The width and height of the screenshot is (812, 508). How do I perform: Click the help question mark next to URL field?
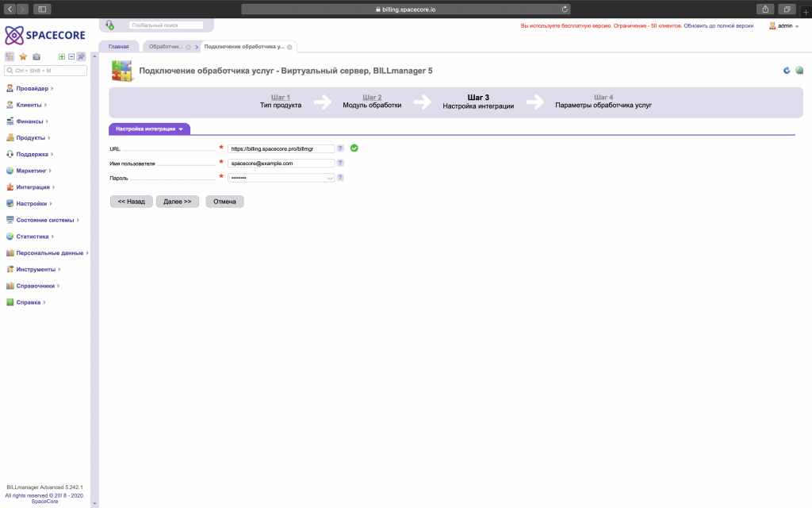(x=340, y=148)
